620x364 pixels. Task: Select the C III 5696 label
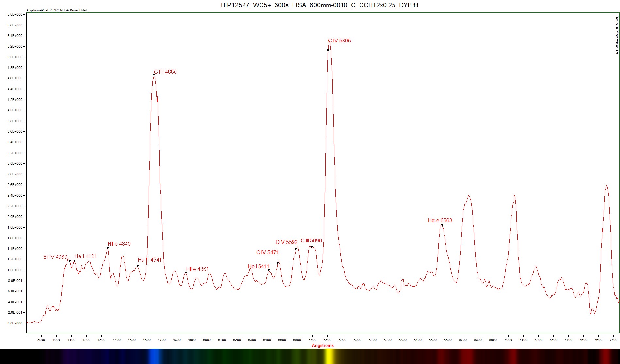coord(311,241)
